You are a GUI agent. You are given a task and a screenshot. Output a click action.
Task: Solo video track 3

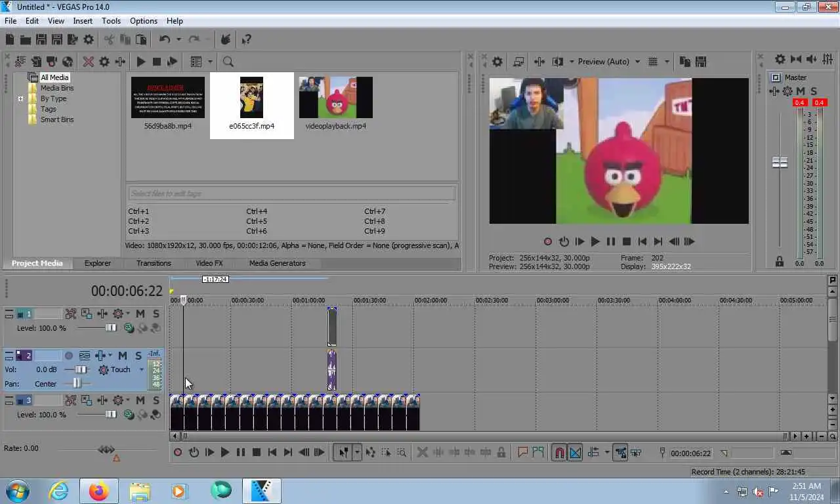click(x=156, y=400)
